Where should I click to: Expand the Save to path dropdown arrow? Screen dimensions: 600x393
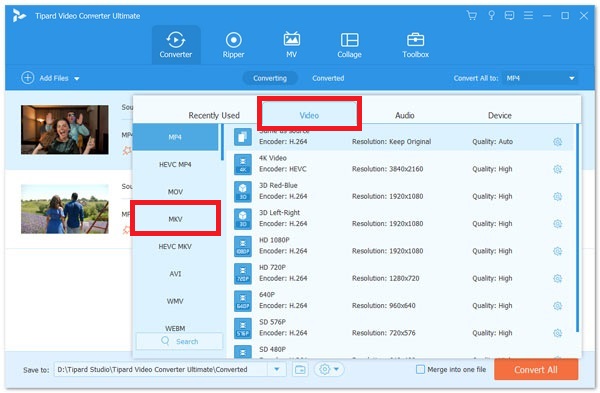(x=277, y=370)
